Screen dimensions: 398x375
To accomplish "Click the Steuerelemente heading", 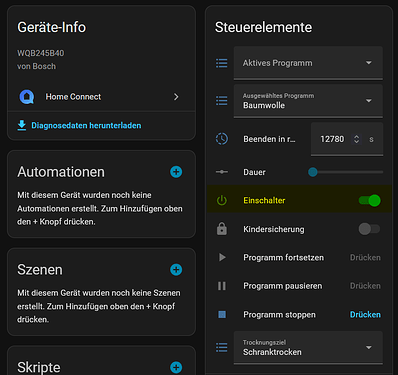I will [263, 27].
